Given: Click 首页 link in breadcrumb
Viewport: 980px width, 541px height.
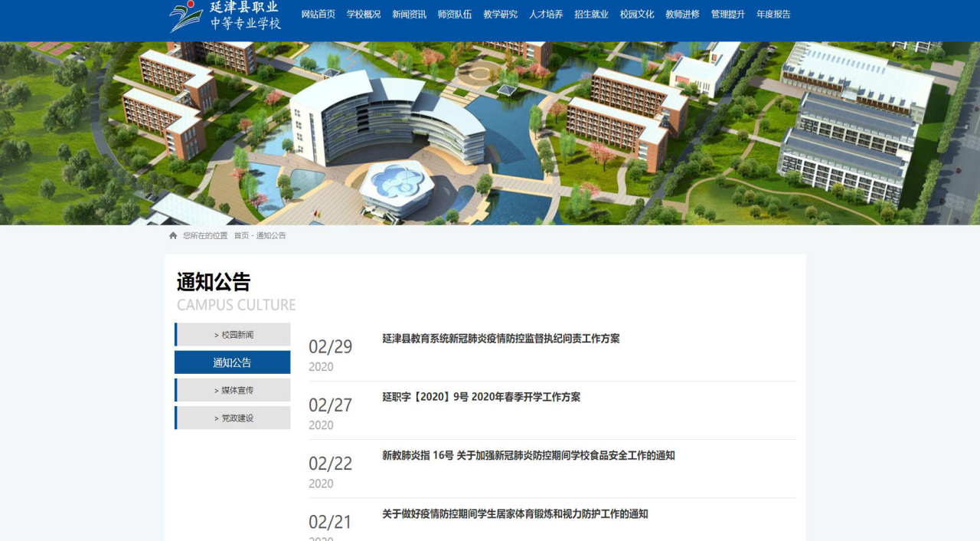Looking at the screenshot, I should (x=241, y=236).
